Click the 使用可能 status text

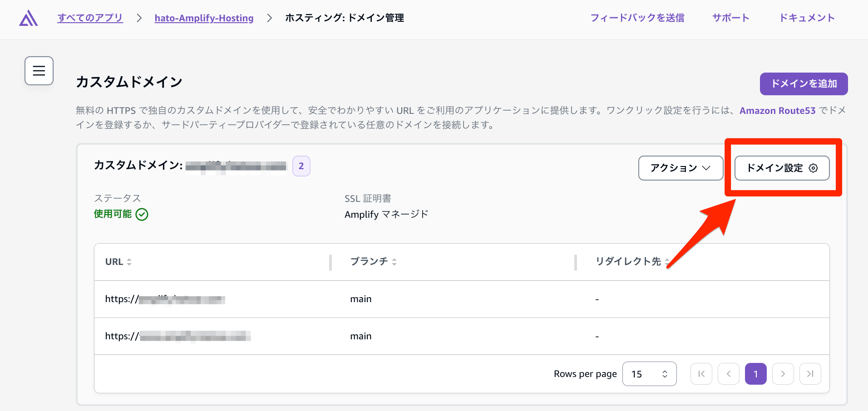[113, 214]
